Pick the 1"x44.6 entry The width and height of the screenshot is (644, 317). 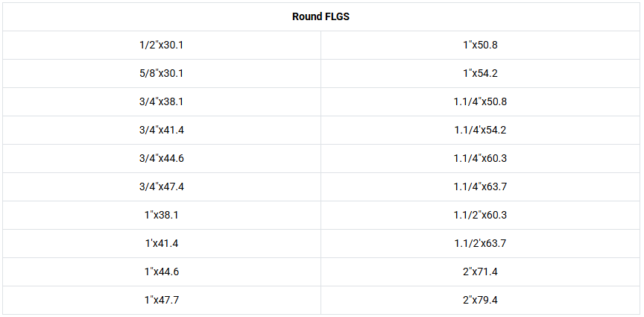coord(162,272)
